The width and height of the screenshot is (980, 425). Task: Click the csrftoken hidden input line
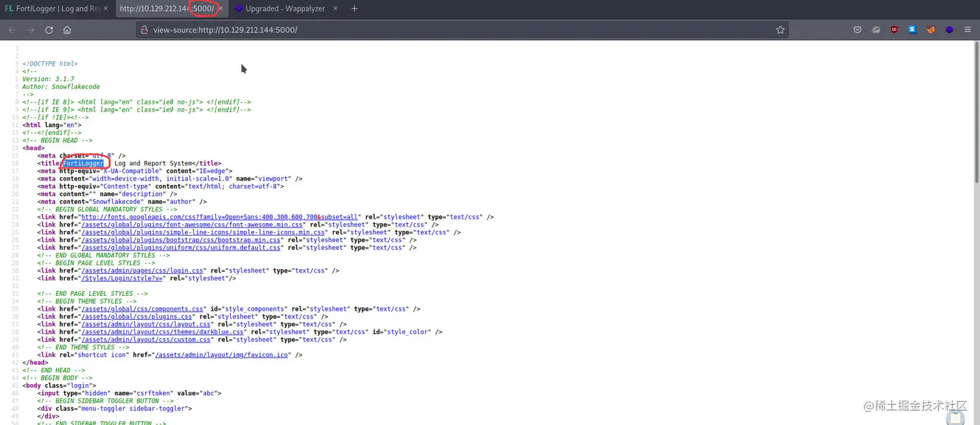130,393
